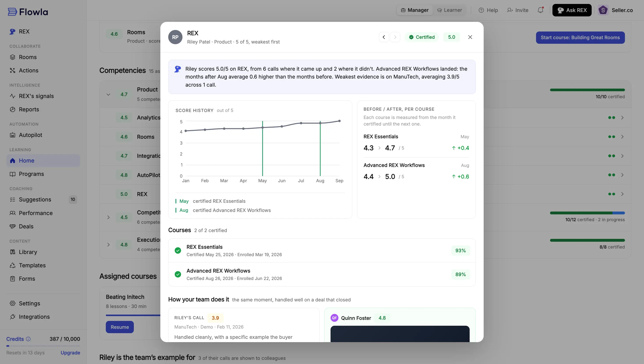644x364 pixels.
Task: Click the 5.0 score badge in the dialog header
Action: click(451, 37)
